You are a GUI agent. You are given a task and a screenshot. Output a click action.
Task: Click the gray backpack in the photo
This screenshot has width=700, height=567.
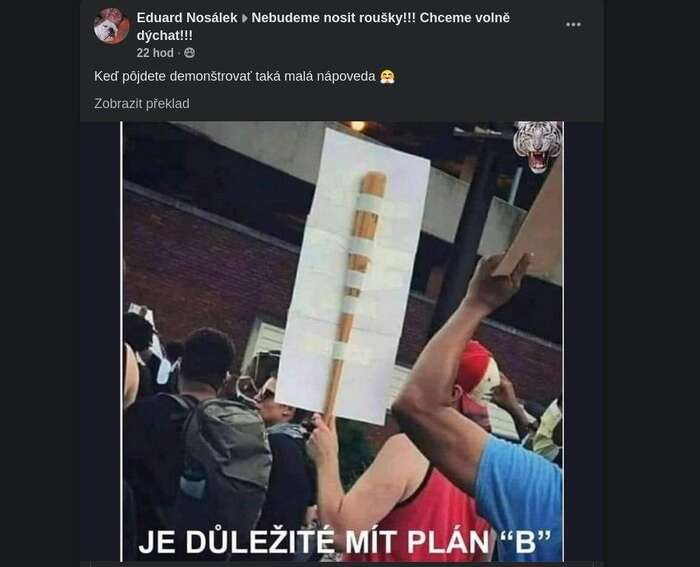(x=227, y=464)
